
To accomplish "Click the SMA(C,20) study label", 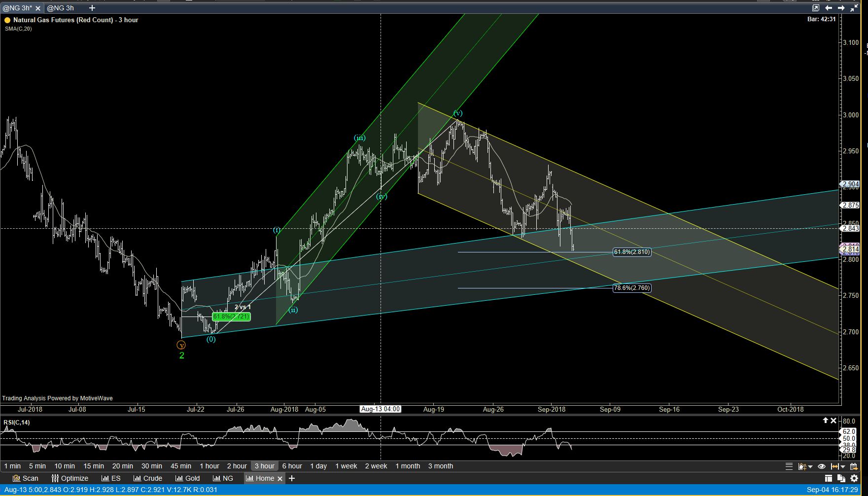I will pos(18,29).
